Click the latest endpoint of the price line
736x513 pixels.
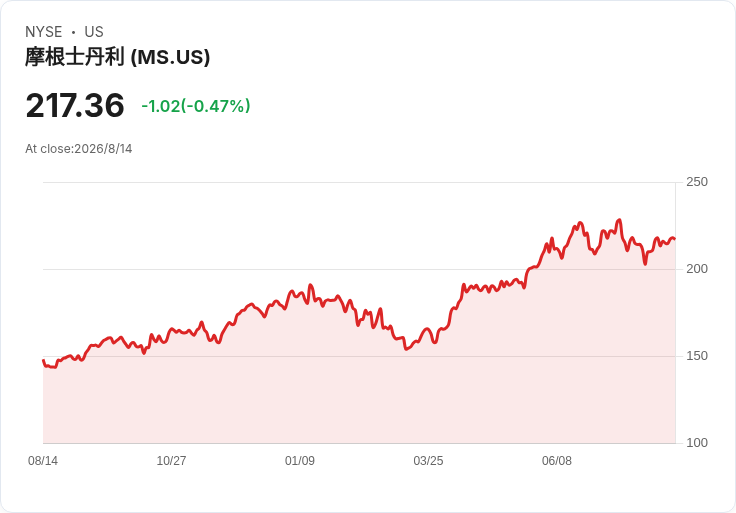(x=675, y=239)
